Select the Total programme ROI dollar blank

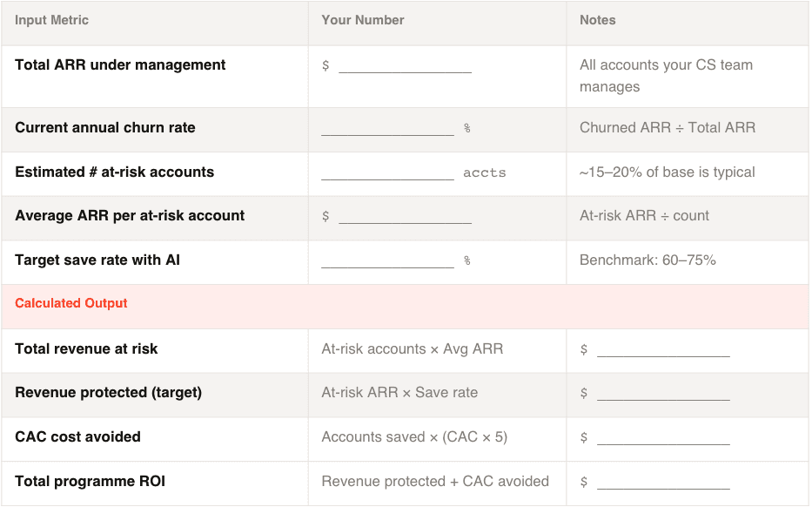(x=663, y=482)
